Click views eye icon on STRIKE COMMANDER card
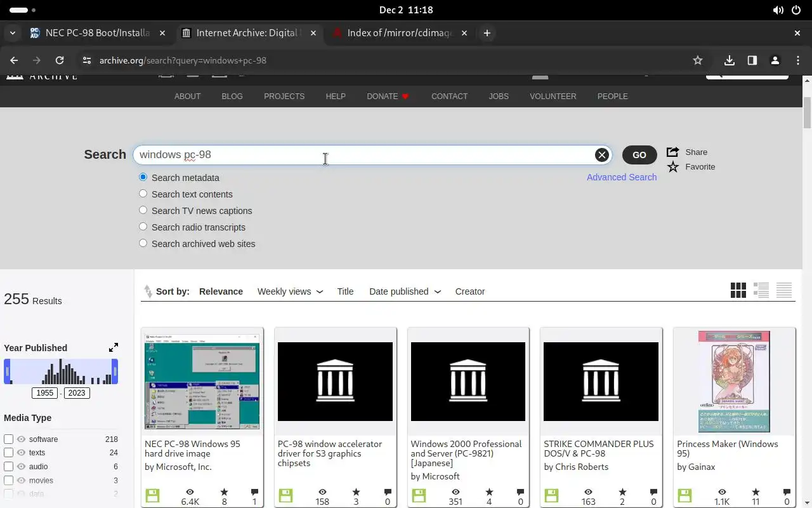 pyautogui.click(x=588, y=492)
